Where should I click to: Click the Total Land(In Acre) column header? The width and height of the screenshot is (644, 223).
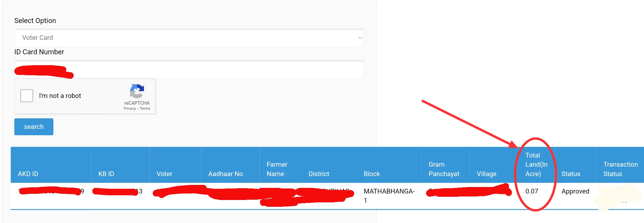tap(536, 165)
